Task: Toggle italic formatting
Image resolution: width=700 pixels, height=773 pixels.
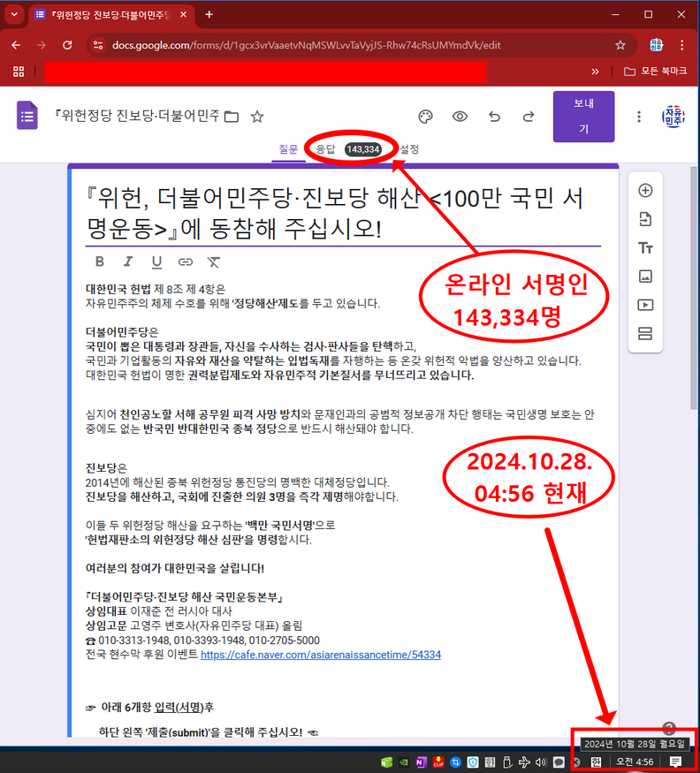Action: pos(128,261)
